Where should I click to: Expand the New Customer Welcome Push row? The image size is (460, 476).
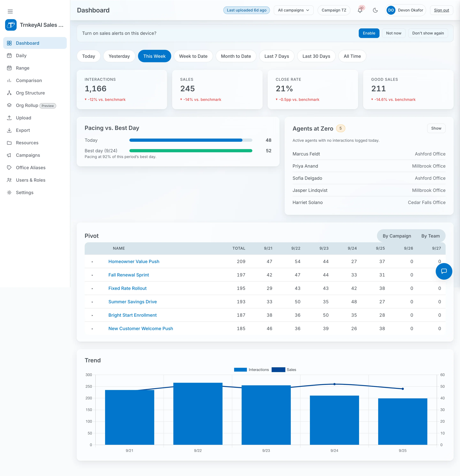coord(92,329)
